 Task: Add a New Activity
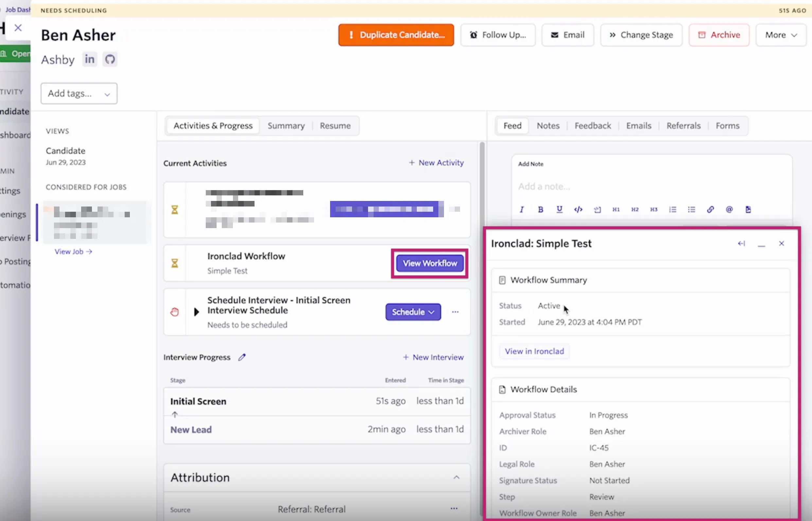click(x=436, y=163)
